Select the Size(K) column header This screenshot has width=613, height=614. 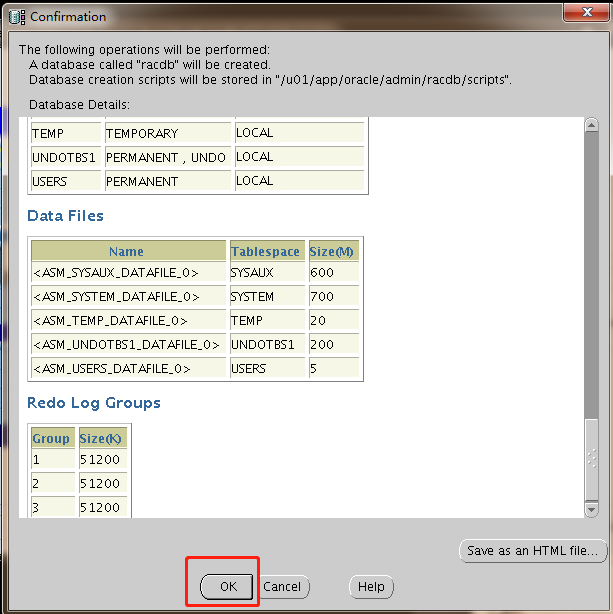[103, 438]
